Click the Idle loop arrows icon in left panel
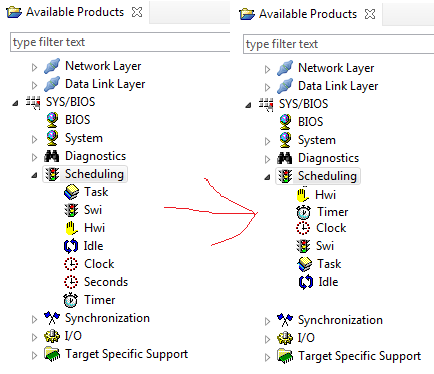The height and width of the screenshot is (374, 434). [x=71, y=246]
